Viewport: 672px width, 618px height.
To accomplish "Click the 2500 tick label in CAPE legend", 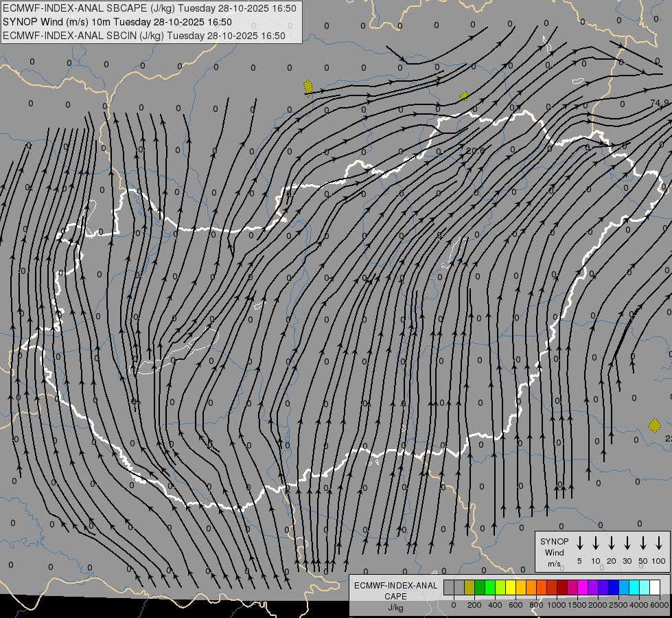I will [x=618, y=605].
